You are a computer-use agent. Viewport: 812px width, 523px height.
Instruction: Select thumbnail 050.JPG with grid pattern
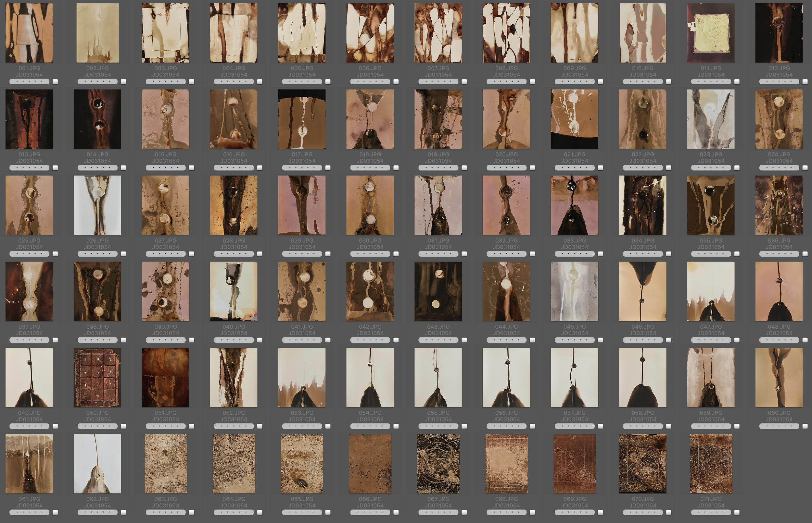[x=97, y=377]
